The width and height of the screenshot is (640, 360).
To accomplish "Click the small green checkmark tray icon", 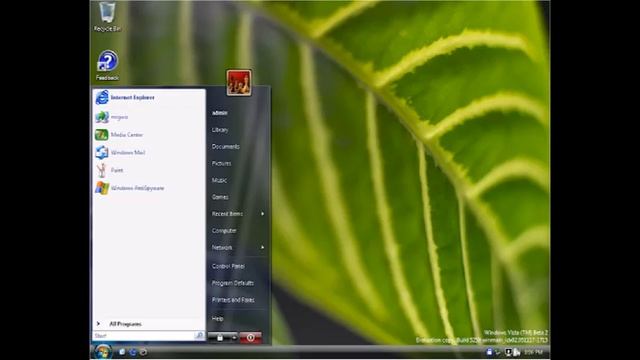I will point(498,352).
